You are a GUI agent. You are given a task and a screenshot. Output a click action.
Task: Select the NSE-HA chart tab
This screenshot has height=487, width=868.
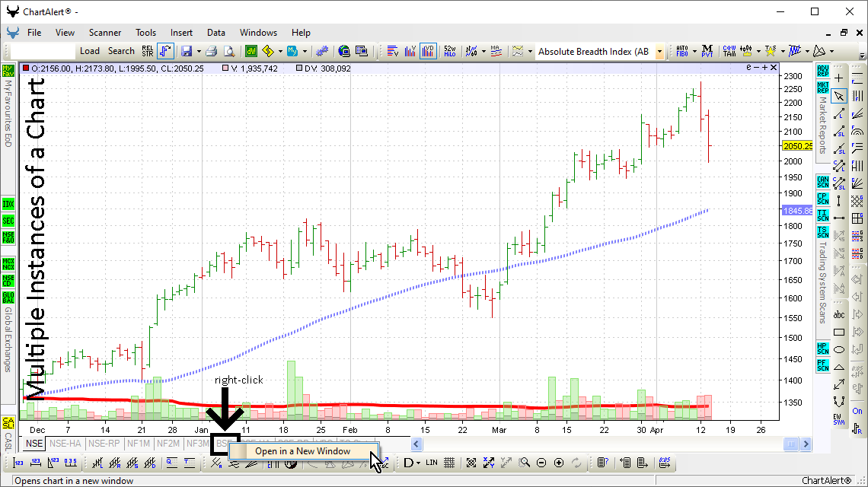pos(65,444)
